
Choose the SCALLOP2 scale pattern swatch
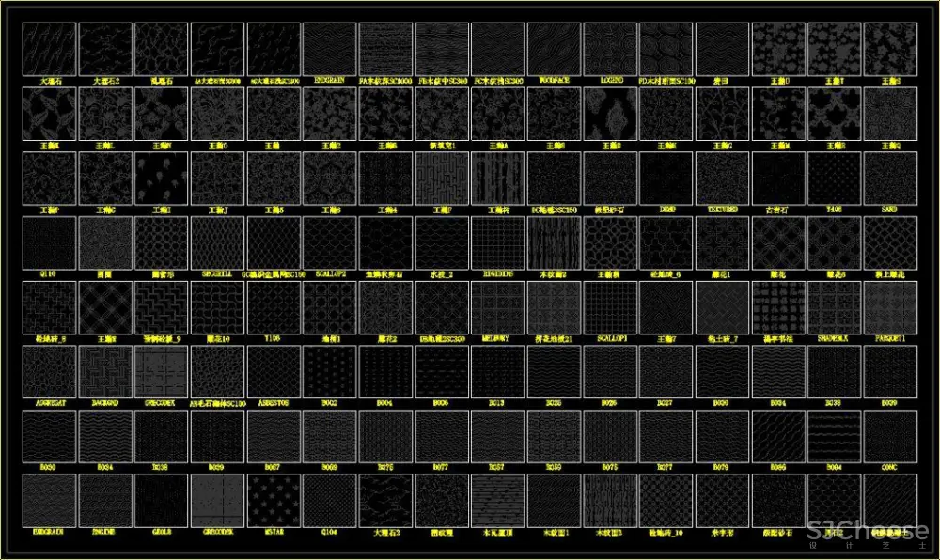(329, 243)
